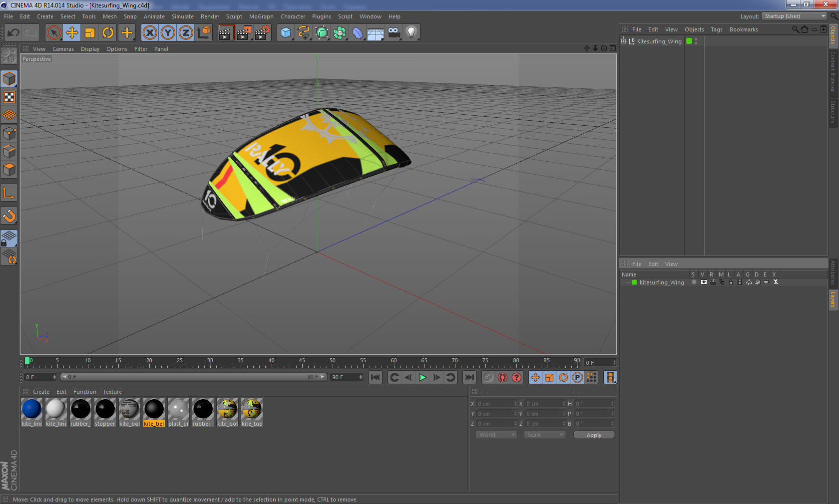Add a Camera object

[394, 33]
